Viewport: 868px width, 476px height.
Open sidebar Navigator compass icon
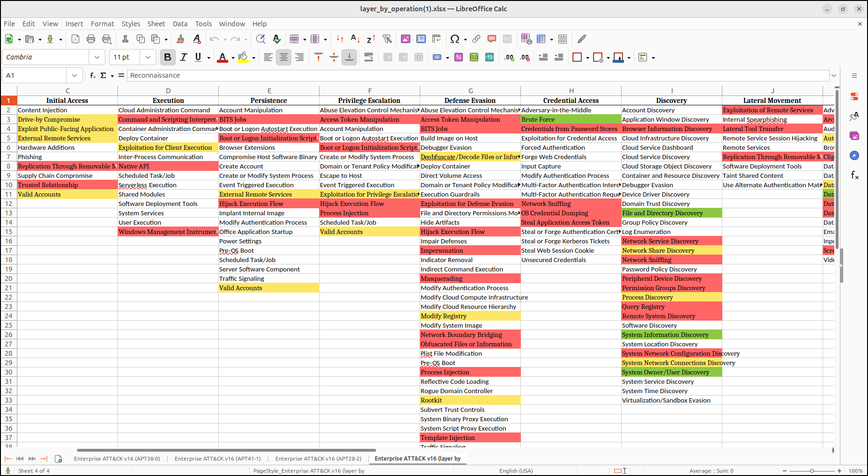click(854, 155)
